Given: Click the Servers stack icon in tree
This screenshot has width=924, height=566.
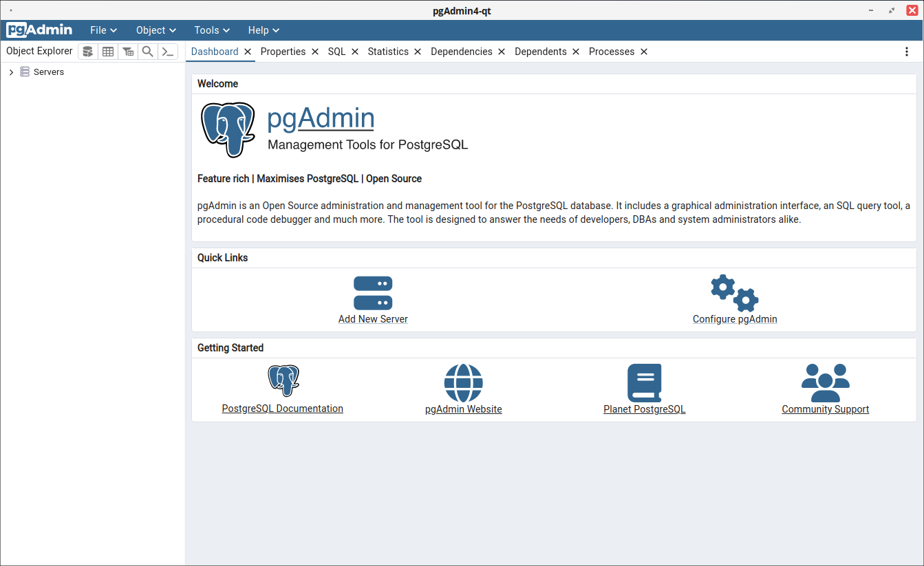Looking at the screenshot, I should [25, 72].
